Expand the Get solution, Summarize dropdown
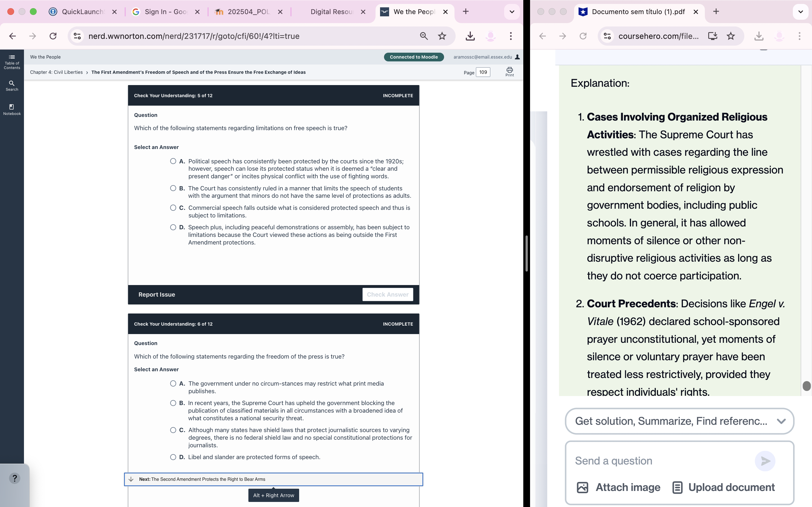This screenshot has height=507, width=812. [781, 421]
